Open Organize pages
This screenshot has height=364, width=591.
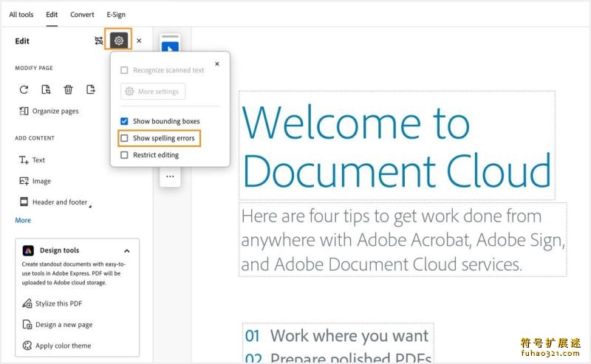tap(49, 111)
